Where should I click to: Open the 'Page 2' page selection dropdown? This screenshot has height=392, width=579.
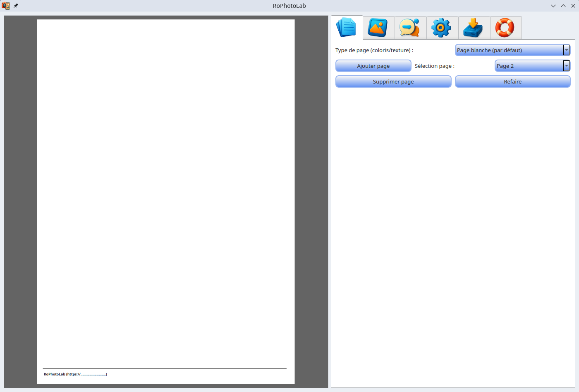click(532, 66)
